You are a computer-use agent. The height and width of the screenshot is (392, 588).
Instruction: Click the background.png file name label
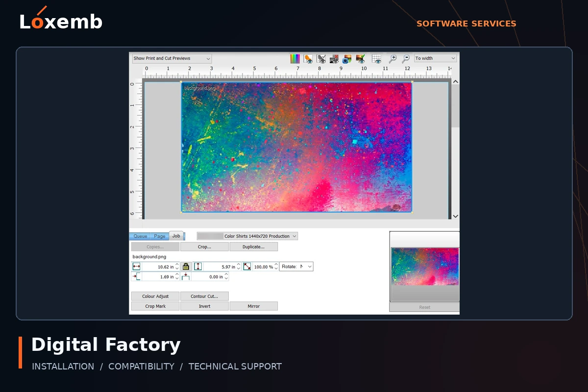[x=149, y=257]
